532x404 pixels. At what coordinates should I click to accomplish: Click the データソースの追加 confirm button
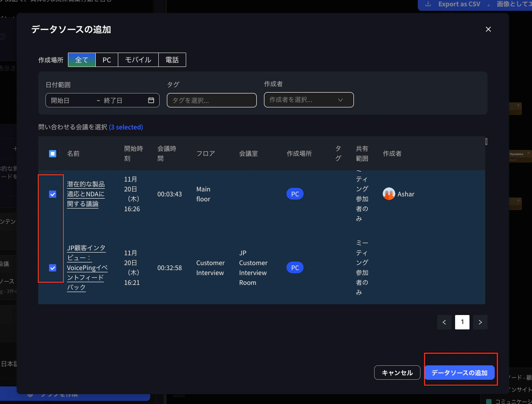point(460,373)
